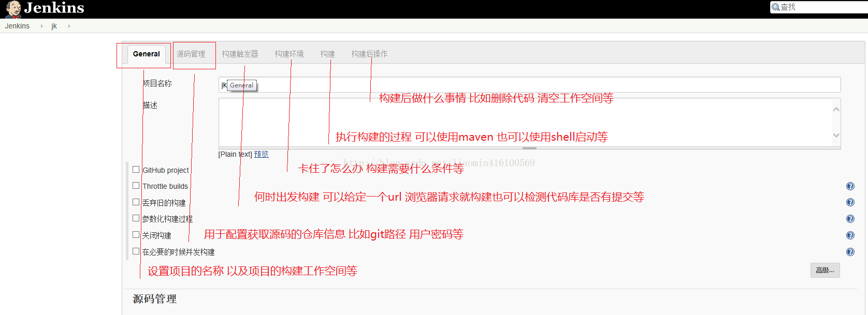
Task: Open the jk breadcrumb link
Action: 54,26
